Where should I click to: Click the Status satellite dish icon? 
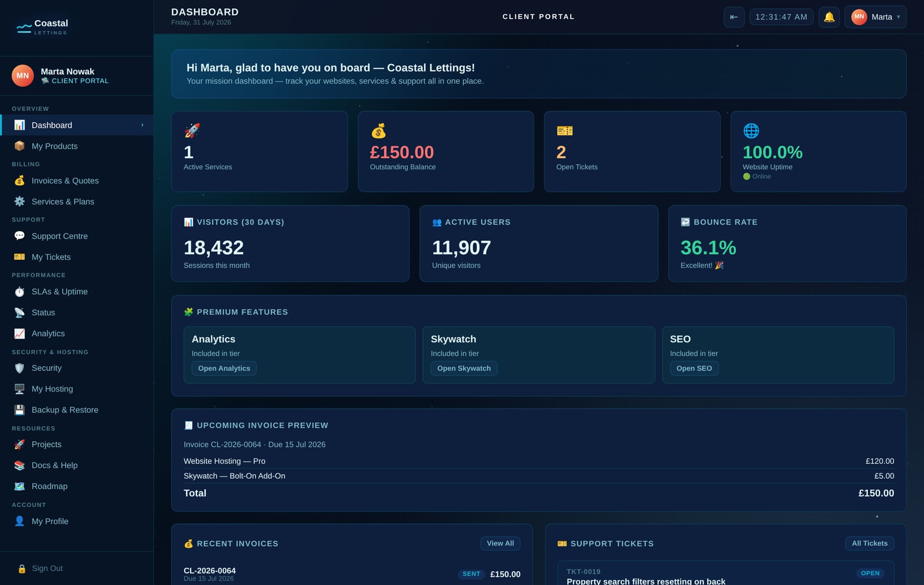click(20, 312)
